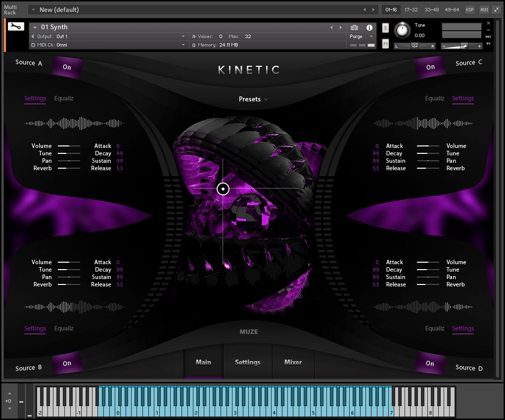Open Source A Equaliz page

(64, 98)
